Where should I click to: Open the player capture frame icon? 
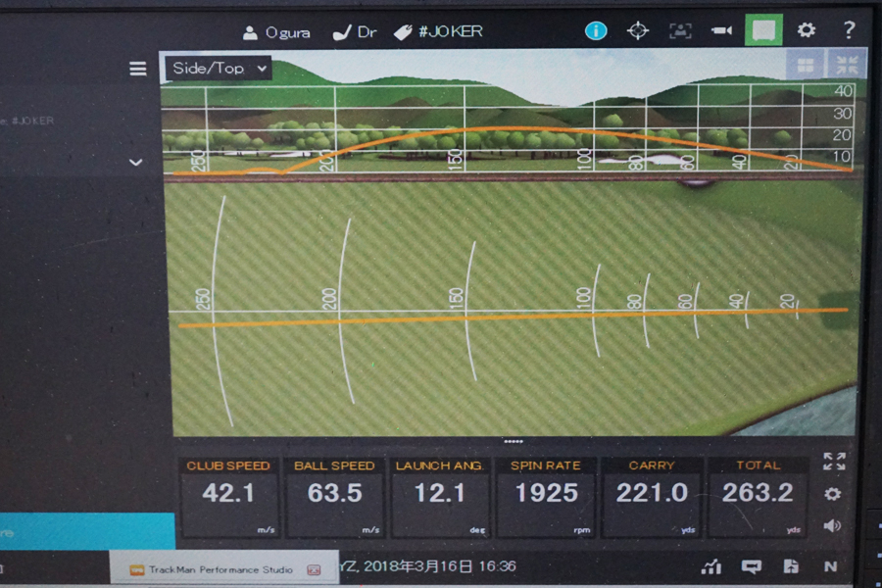tap(680, 30)
